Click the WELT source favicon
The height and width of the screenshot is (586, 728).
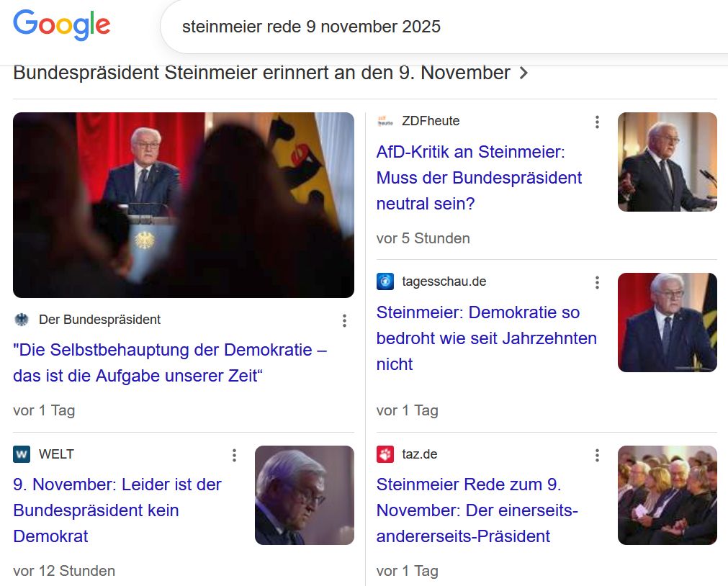pyautogui.click(x=22, y=454)
